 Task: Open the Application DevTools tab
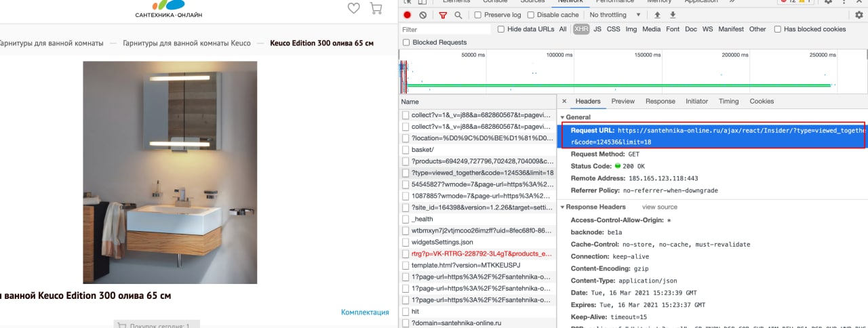(x=701, y=1)
